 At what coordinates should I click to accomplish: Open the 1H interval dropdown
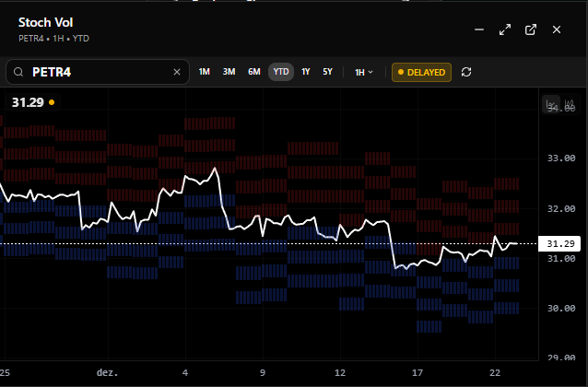pyautogui.click(x=364, y=72)
